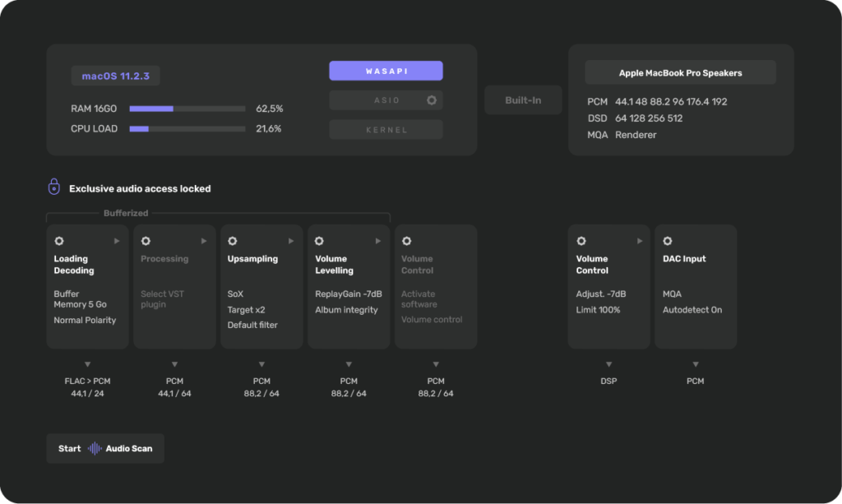The image size is (842, 504).
Task: Click the Bufferized group label
Action: point(126,213)
